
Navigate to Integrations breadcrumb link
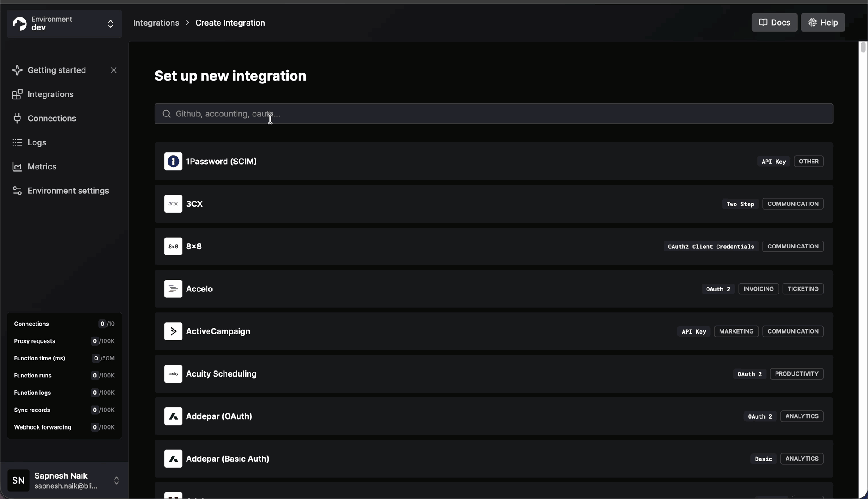(x=156, y=23)
